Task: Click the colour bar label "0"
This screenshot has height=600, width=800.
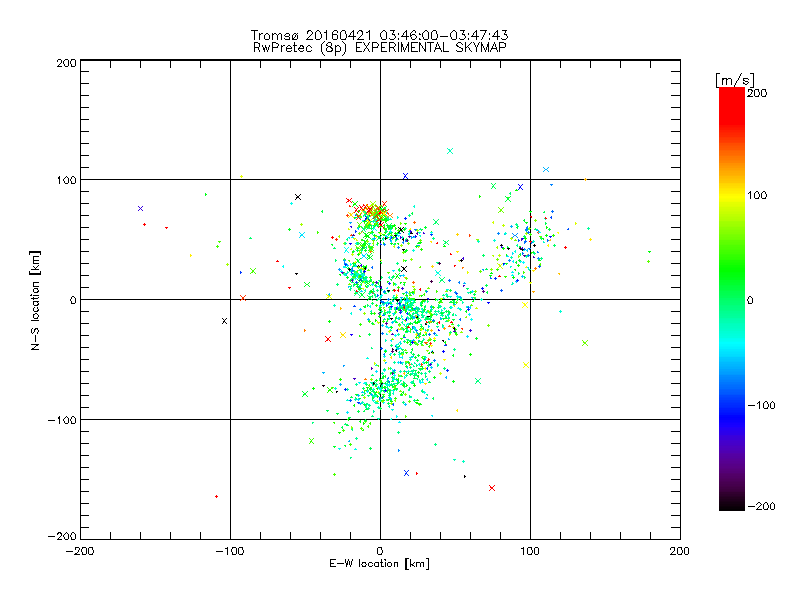Action: (x=750, y=300)
